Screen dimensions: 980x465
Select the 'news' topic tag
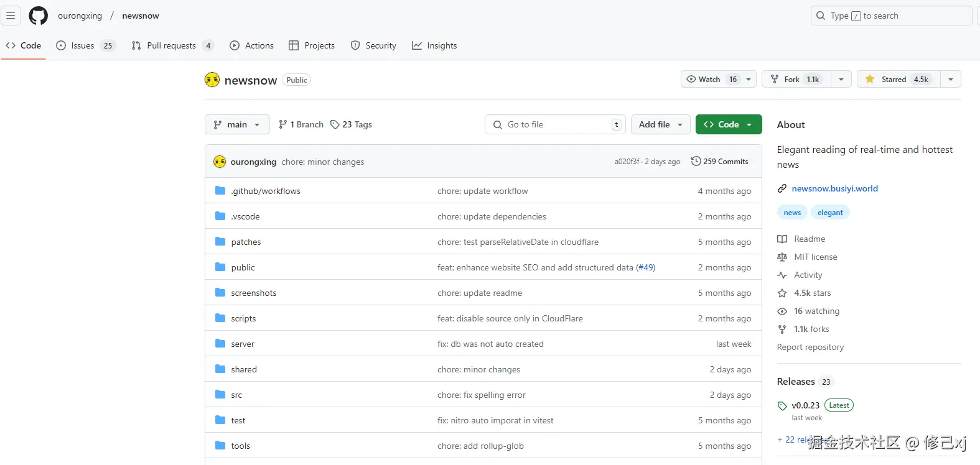pyautogui.click(x=792, y=213)
